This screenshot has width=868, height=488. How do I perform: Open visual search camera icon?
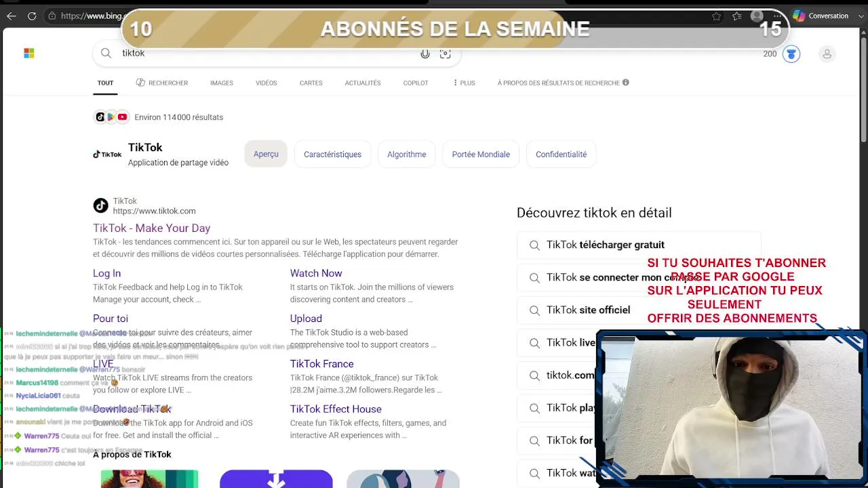click(446, 54)
